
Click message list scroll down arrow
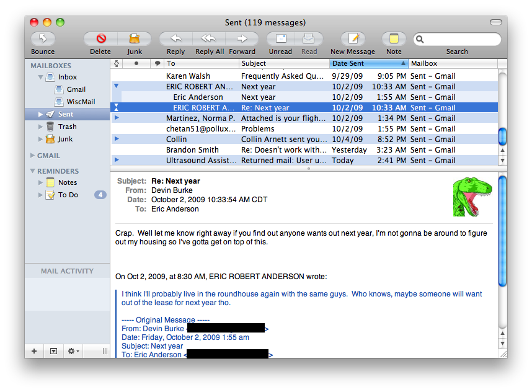(502, 161)
